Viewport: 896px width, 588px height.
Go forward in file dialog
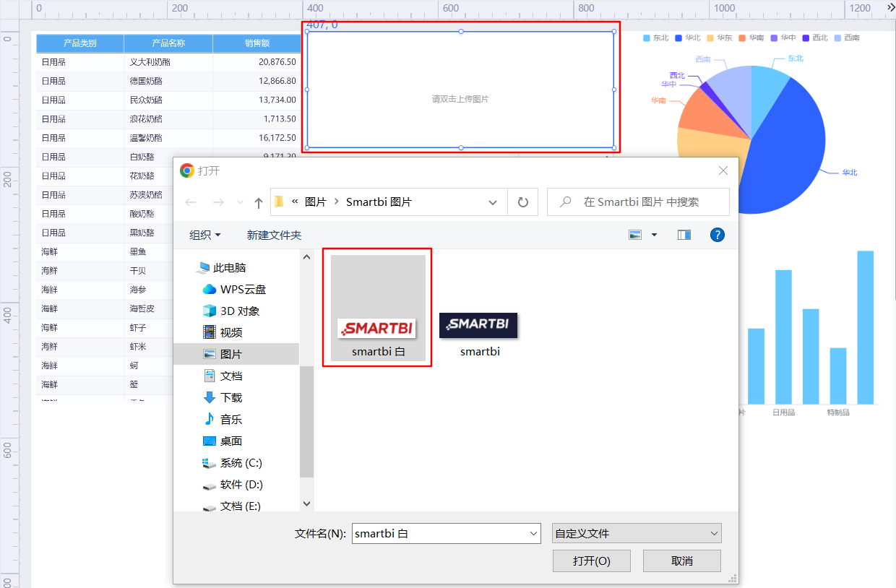218,202
